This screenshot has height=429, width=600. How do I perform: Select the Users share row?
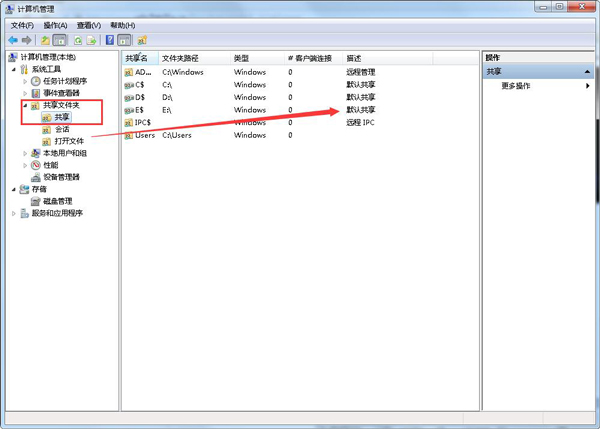pos(145,135)
